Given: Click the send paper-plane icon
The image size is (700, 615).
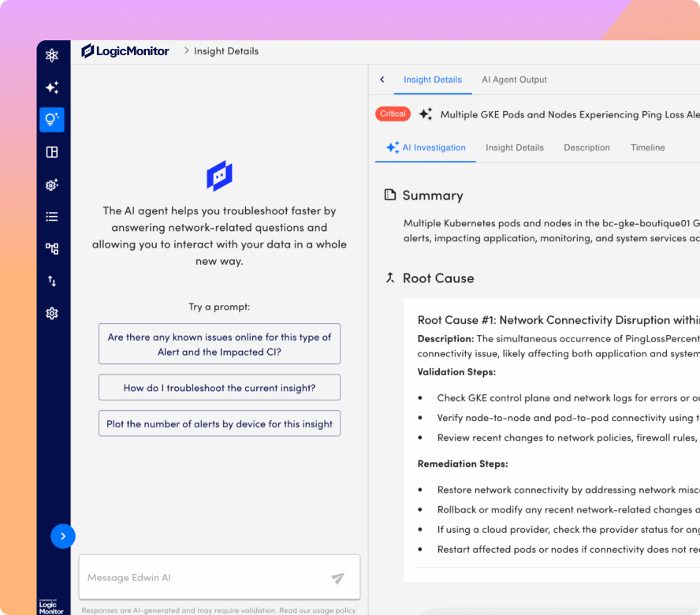Looking at the screenshot, I should click(x=337, y=578).
